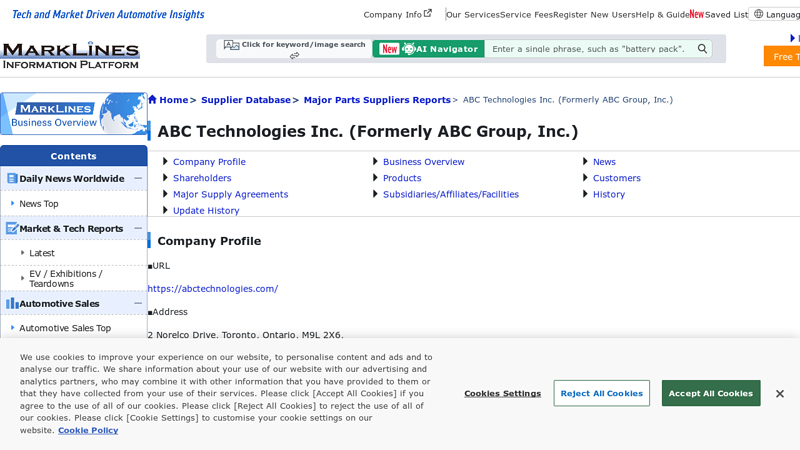Click Reject All Cookies button
The width and height of the screenshot is (800, 450).
tap(602, 393)
